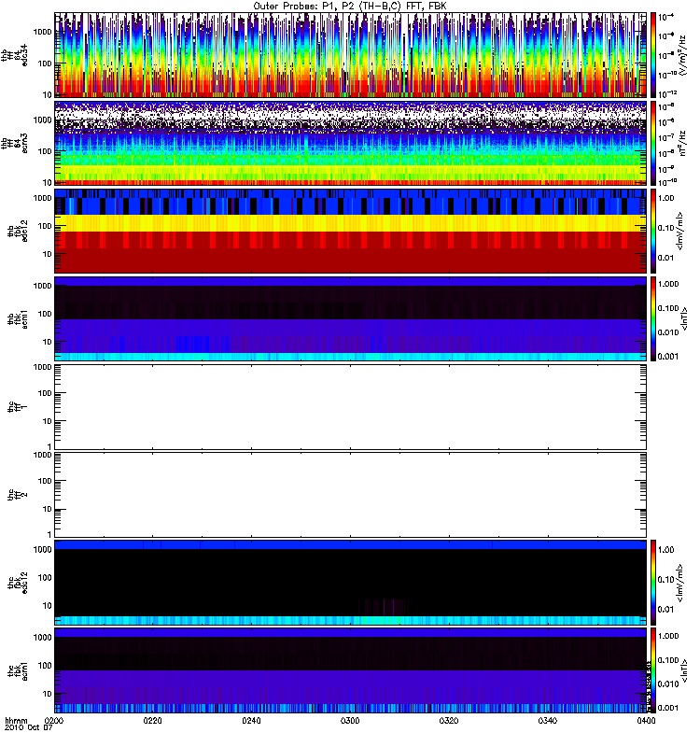700x747 pixels.
Task: Click the 10 tick on the thb fbk edc12 axis
Action: click(x=47, y=254)
